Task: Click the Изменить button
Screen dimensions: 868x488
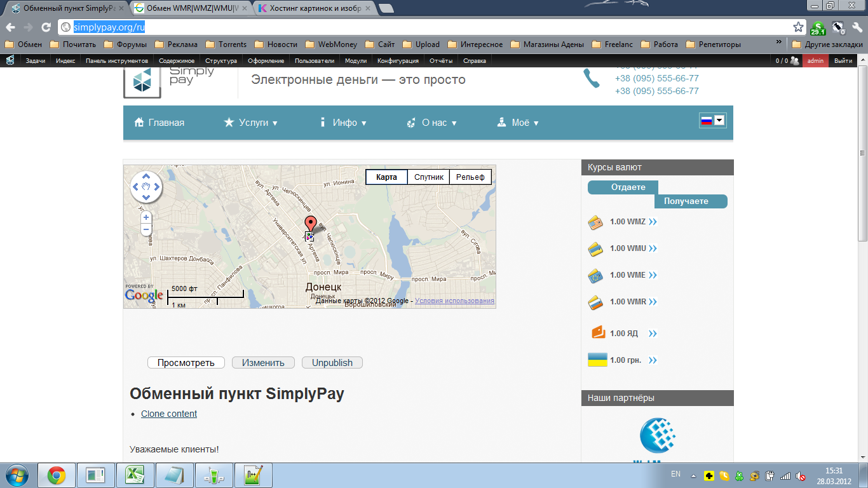Action: click(263, 363)
